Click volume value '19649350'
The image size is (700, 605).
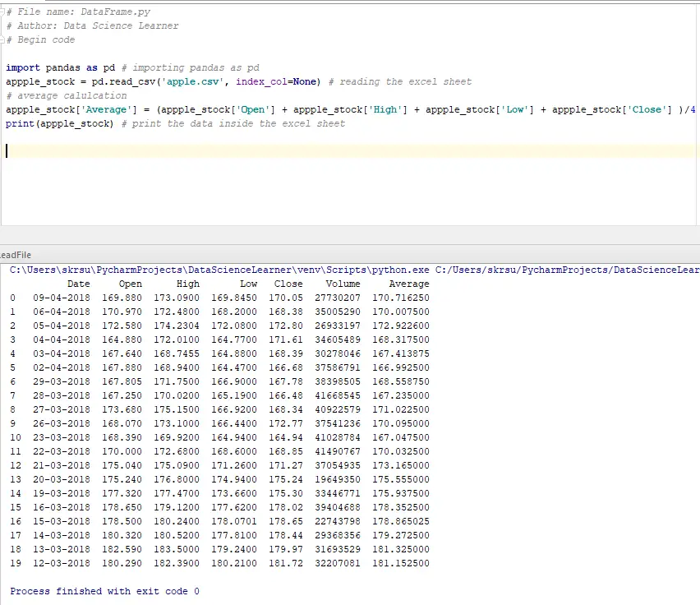click(x=338, y=479)
